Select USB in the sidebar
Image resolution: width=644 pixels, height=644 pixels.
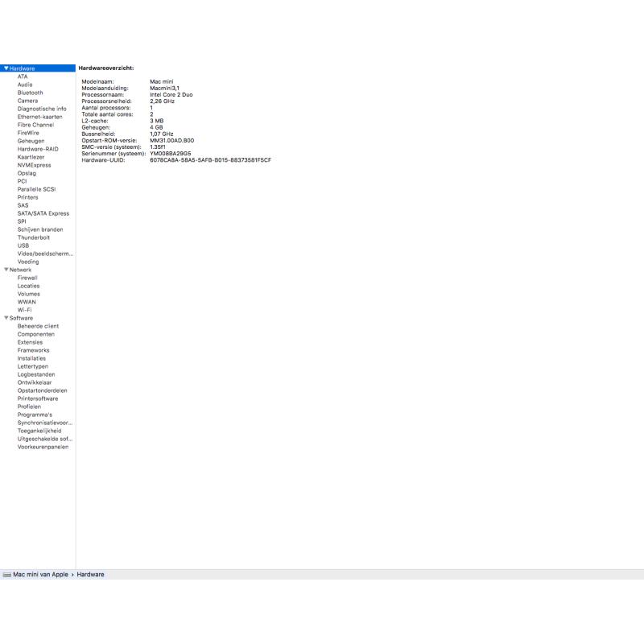point(23,246)
